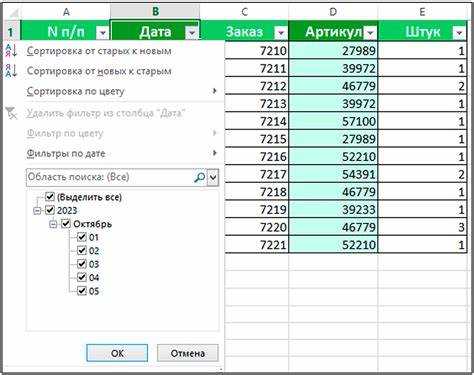Select article cell 54391

click(x=333, y=174)
